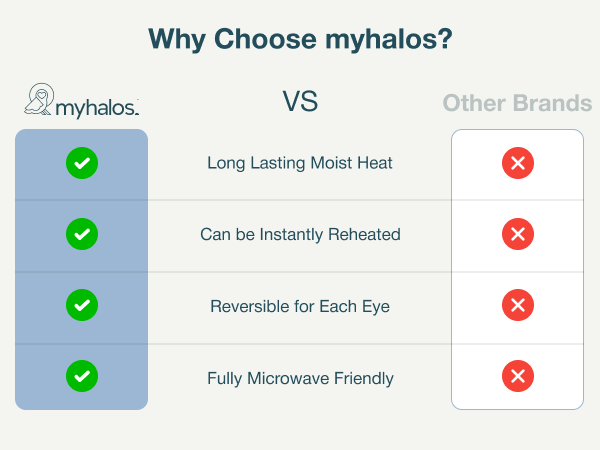Click red X for Fully Microwave Friendly
600x450 pixels.
(x=518, y=376)
